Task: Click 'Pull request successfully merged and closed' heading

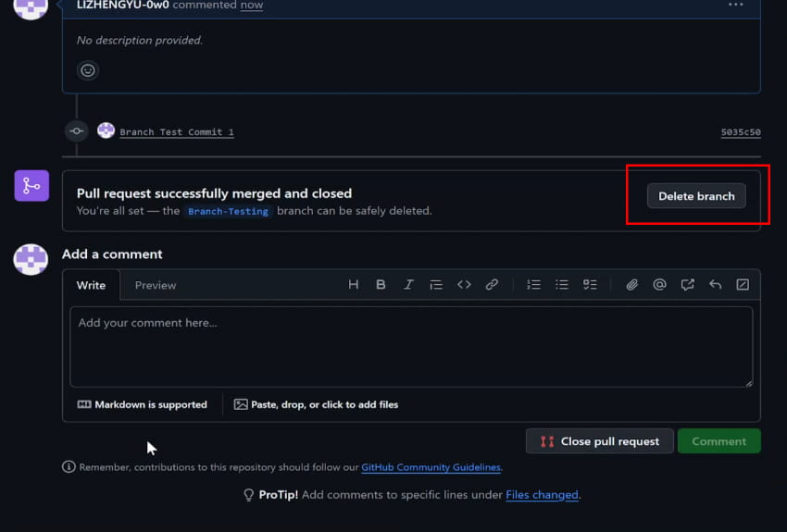Action: (x=214, y=193)
